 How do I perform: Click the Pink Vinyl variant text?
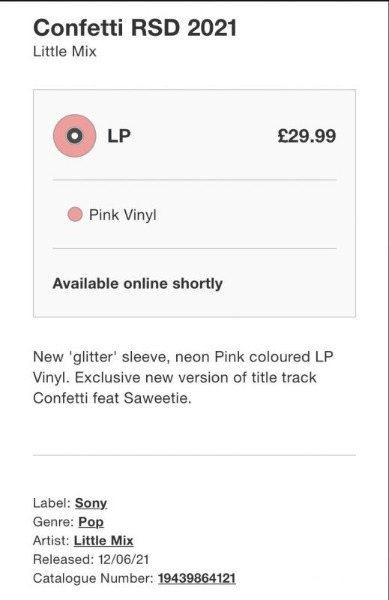click(123, 215)
